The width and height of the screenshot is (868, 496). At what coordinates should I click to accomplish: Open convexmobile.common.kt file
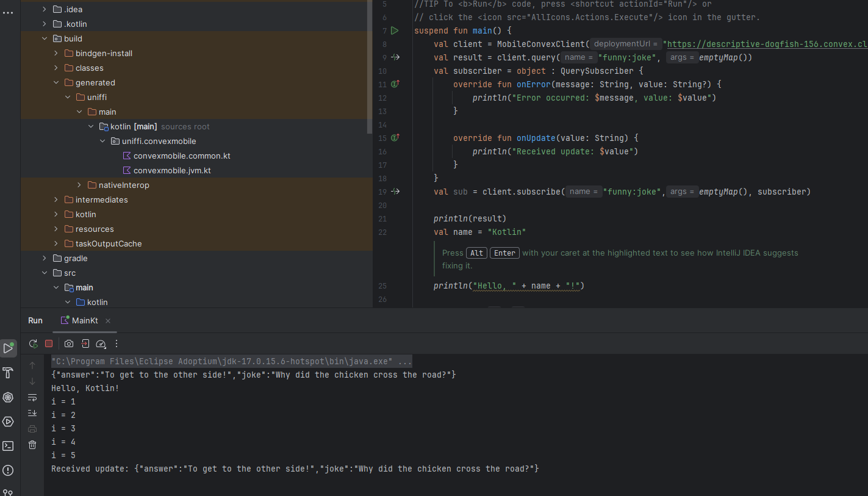click(x=182, y=156)
